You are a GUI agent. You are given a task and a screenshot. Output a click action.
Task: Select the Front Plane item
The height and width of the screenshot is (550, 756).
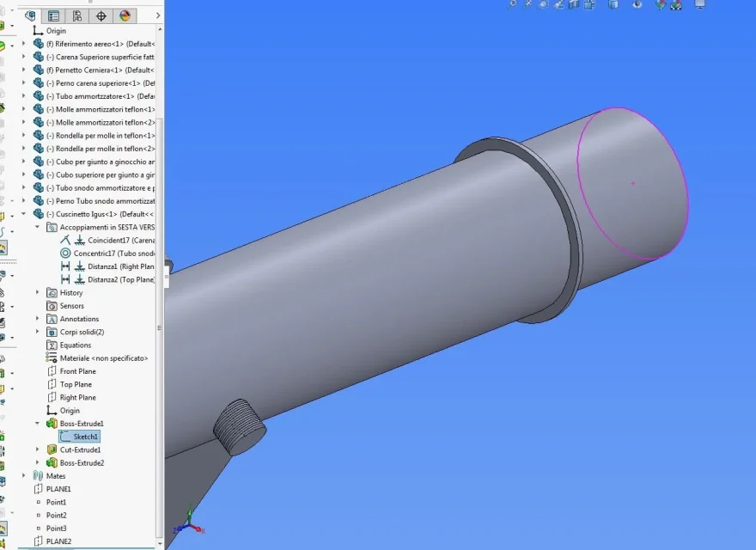(x=77, y=371)
